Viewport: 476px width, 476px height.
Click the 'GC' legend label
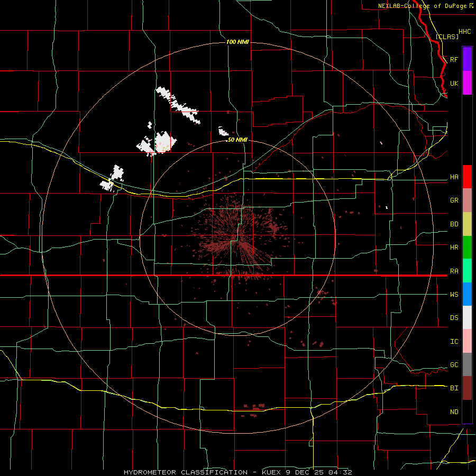click(x=454, y=365)
